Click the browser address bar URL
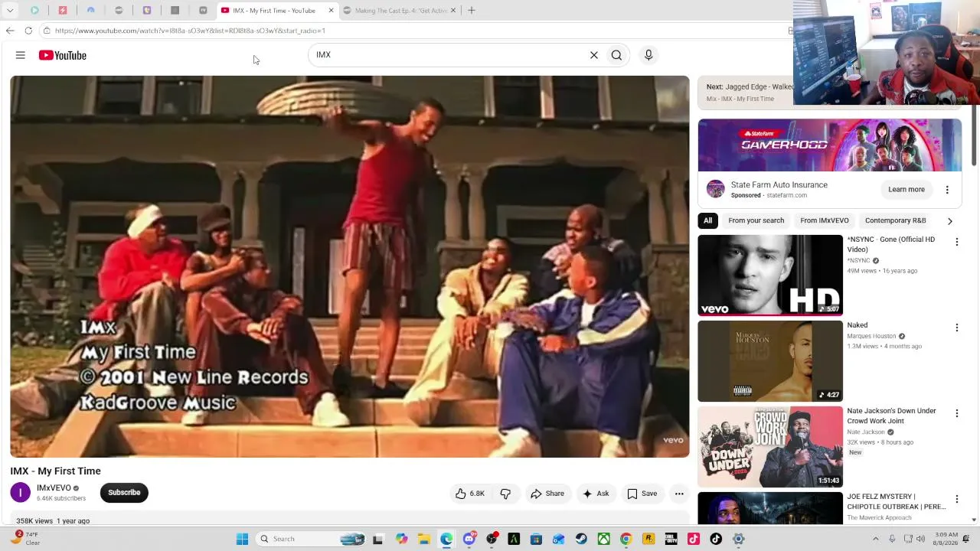The image size is (980, 551). click(190, 31)
